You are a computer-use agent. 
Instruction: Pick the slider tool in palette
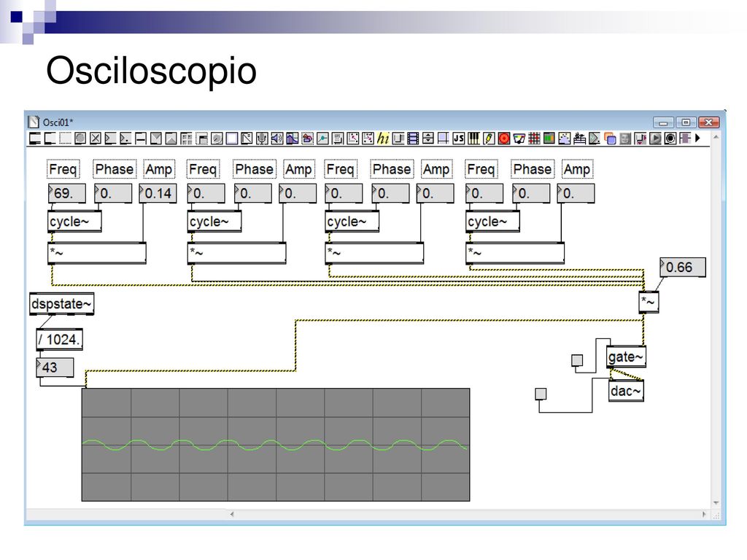tap(141, 139)
